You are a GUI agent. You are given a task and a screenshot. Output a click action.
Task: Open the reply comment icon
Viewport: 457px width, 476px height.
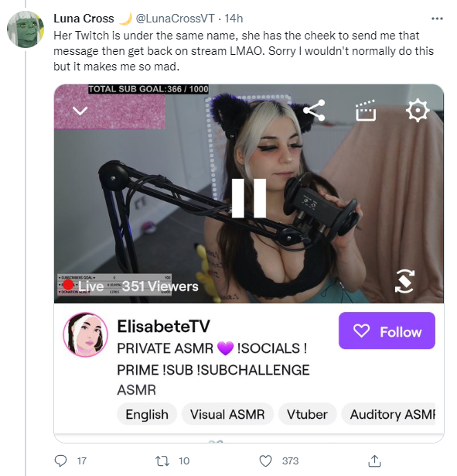[x=60, y=461]
